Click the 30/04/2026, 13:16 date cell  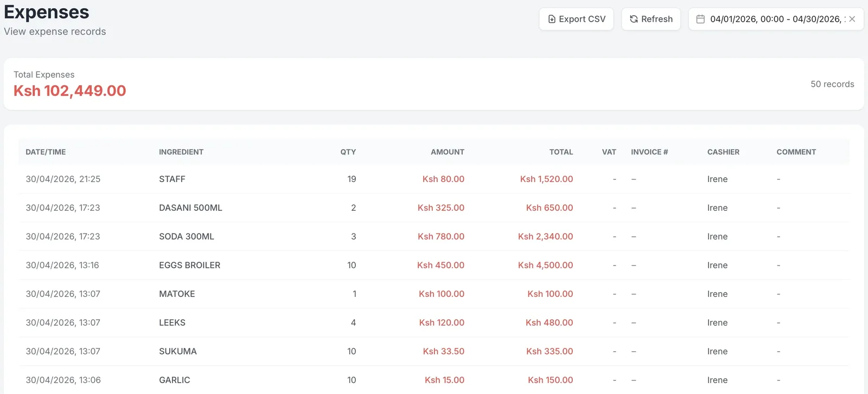tap(62, 265)
